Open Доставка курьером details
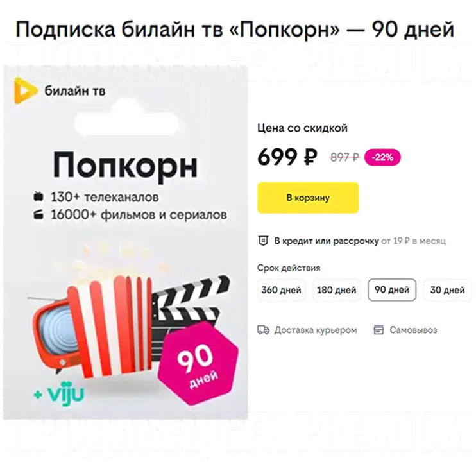This screenshot has height=462, width=476. click(x=316, y=330)
